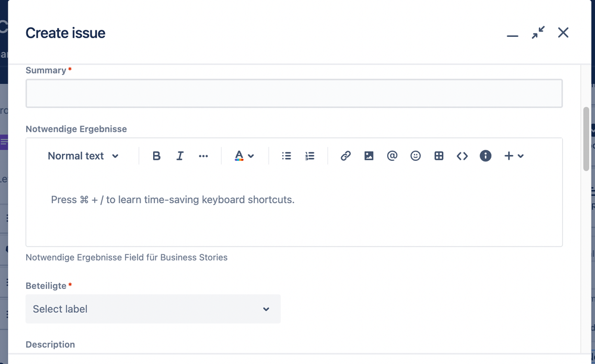Screen dimensions: 595x364
Task: Click into the Summary input field
Action: click(294, 94)
